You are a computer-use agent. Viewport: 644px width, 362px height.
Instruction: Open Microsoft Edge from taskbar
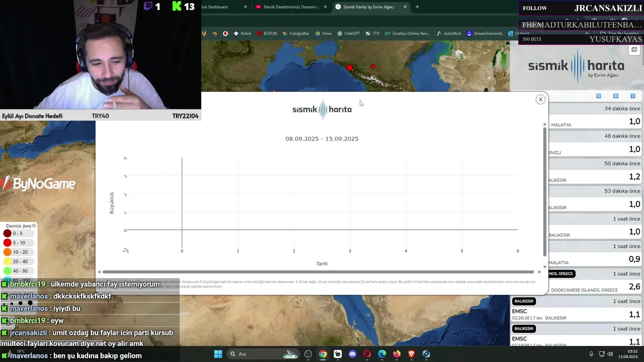382,354
